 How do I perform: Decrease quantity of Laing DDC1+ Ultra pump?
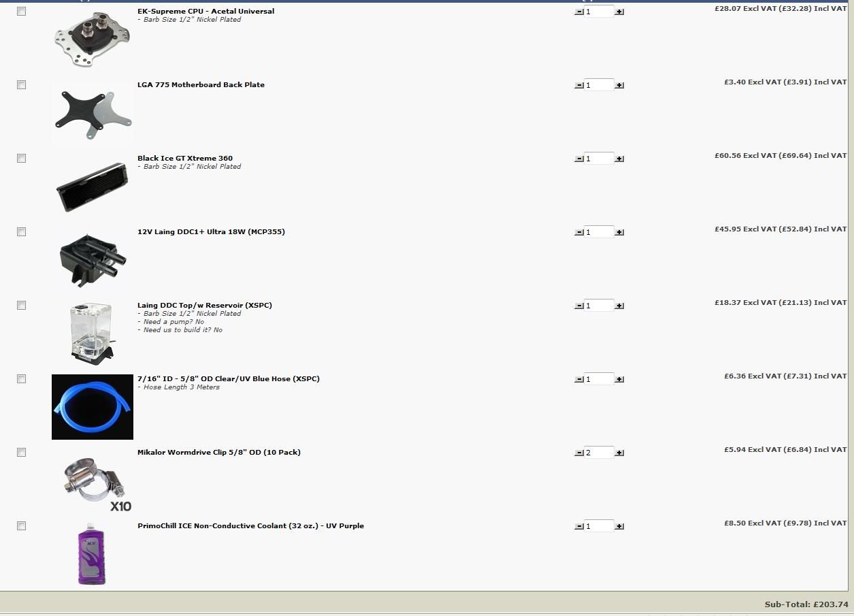(x=579, y=232)
